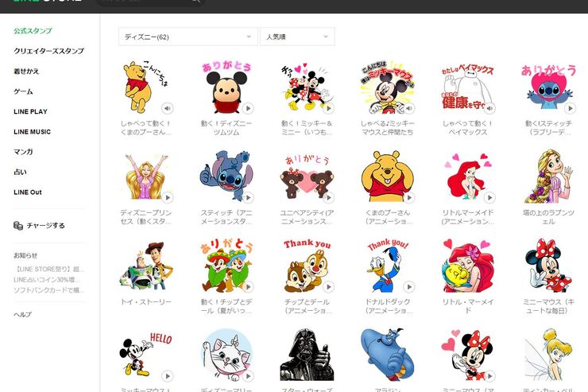Image resolution: width=588 pixels, height=392 pixels.
Task: Open LINE Out section
Action: 28,192
